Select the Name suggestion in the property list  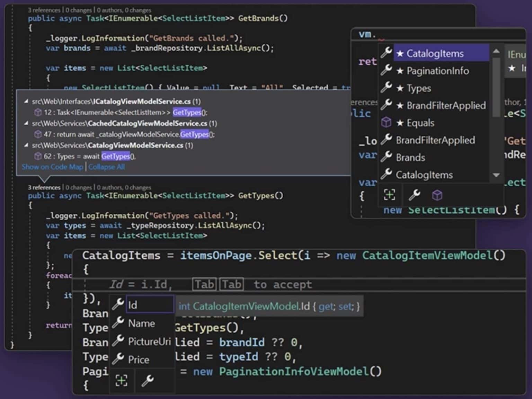tap(141, 323)
